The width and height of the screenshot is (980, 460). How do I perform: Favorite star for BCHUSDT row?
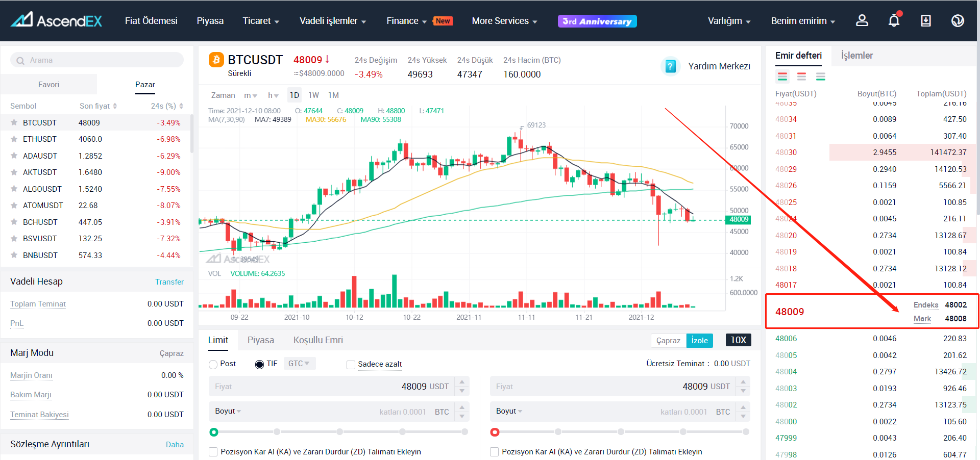point(14,222)
